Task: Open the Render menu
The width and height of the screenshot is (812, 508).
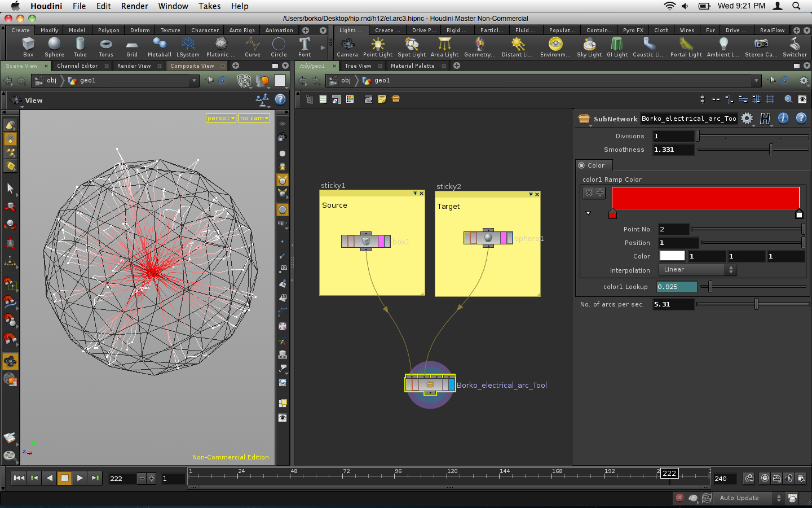Action: pyautogui.click(x=134, y=6)
